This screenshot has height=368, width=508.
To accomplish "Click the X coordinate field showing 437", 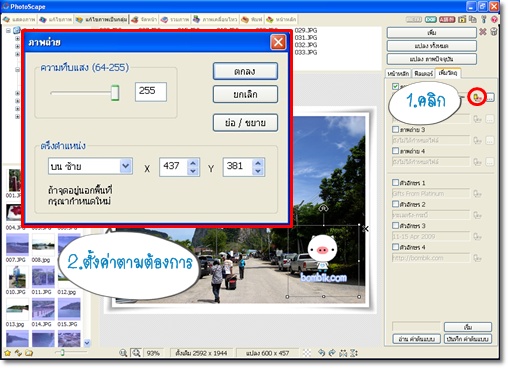I will coord(174,167).
